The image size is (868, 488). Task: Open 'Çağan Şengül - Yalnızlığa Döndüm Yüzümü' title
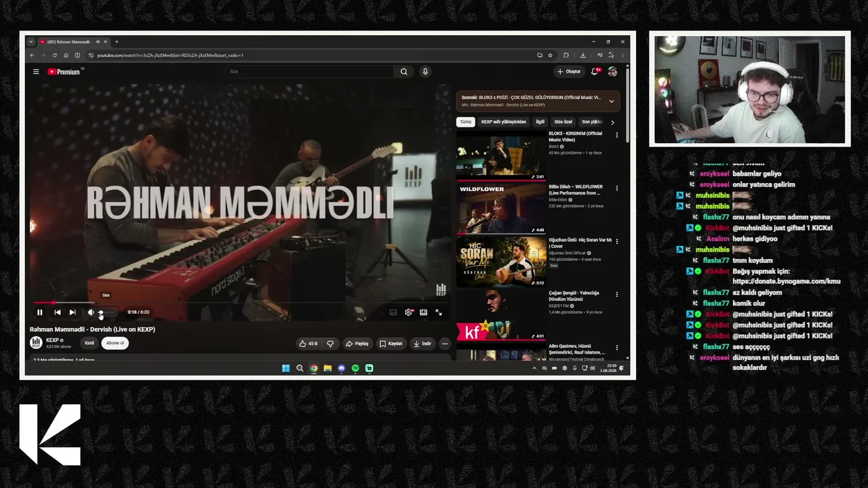pyautogui.click(x=574, y=296)
